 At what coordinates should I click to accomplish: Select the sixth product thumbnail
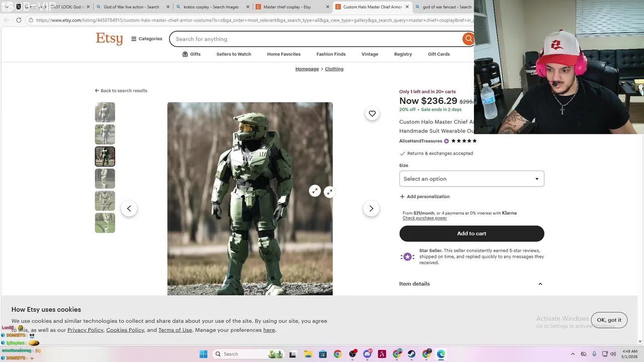click(x=105, y=223)
